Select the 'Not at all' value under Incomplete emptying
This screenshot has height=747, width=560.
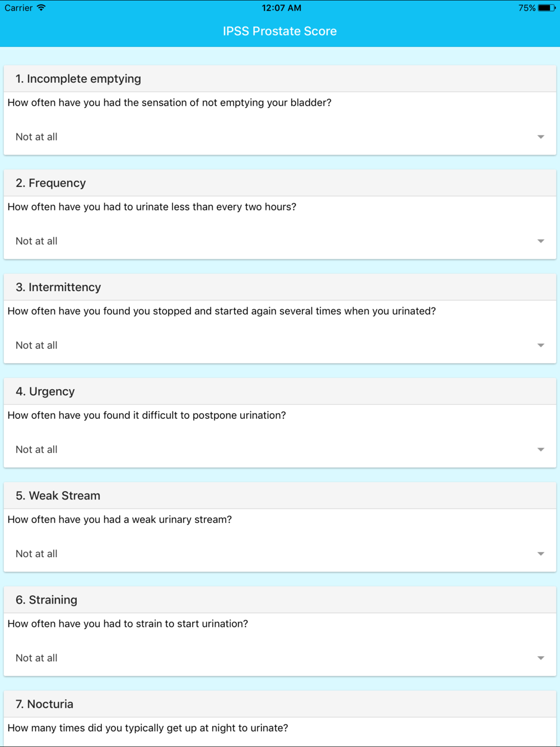36,137
